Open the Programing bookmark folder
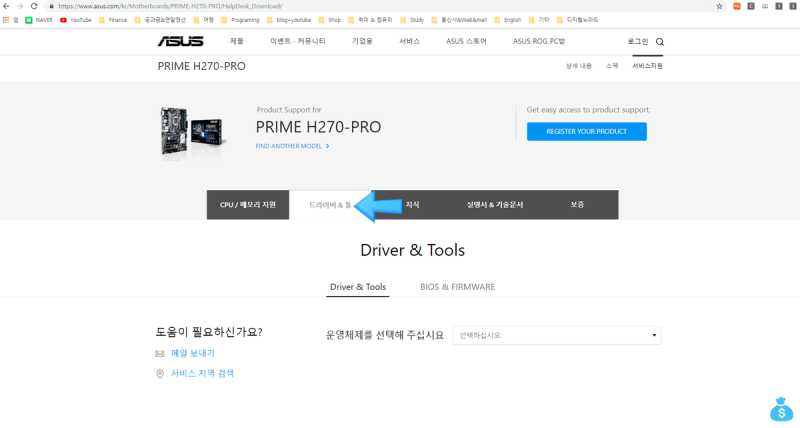The image size is (800, 428). (x=240, y=20)
